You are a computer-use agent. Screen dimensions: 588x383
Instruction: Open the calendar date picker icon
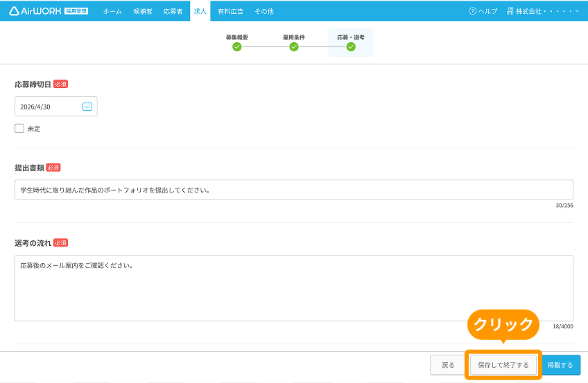[x=87, y=107]
